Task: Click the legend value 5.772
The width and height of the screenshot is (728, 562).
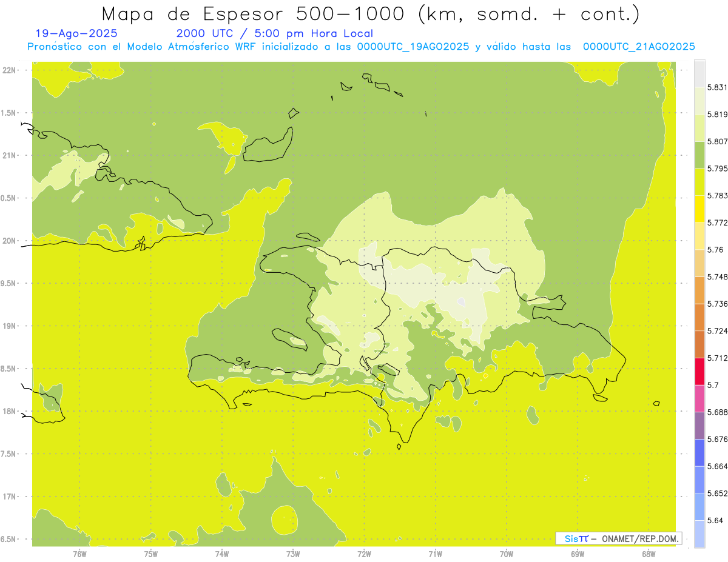Action: click(x=718, y=222)
